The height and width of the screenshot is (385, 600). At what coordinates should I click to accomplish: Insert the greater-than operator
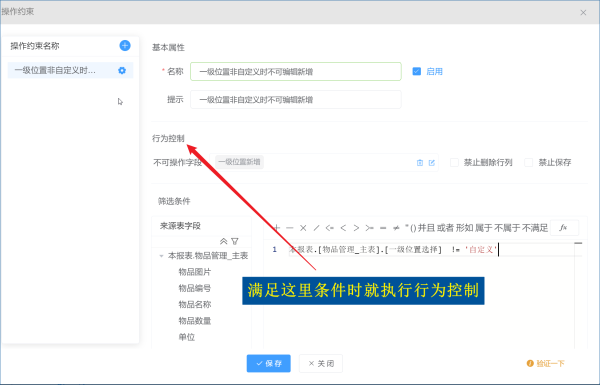(356, 228)
